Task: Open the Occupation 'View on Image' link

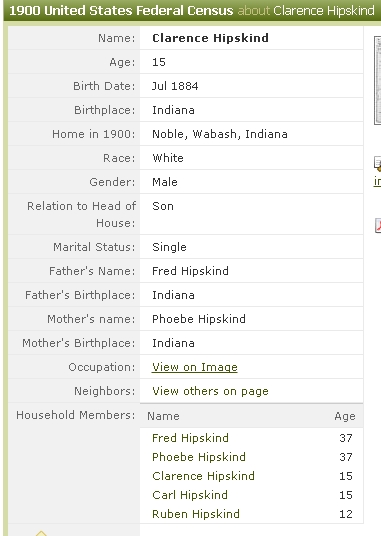Action: pos(195,367)
